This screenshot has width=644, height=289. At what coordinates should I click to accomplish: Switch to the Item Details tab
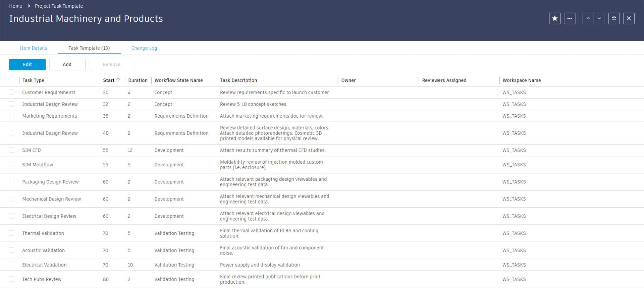click(x=33, y=48)
